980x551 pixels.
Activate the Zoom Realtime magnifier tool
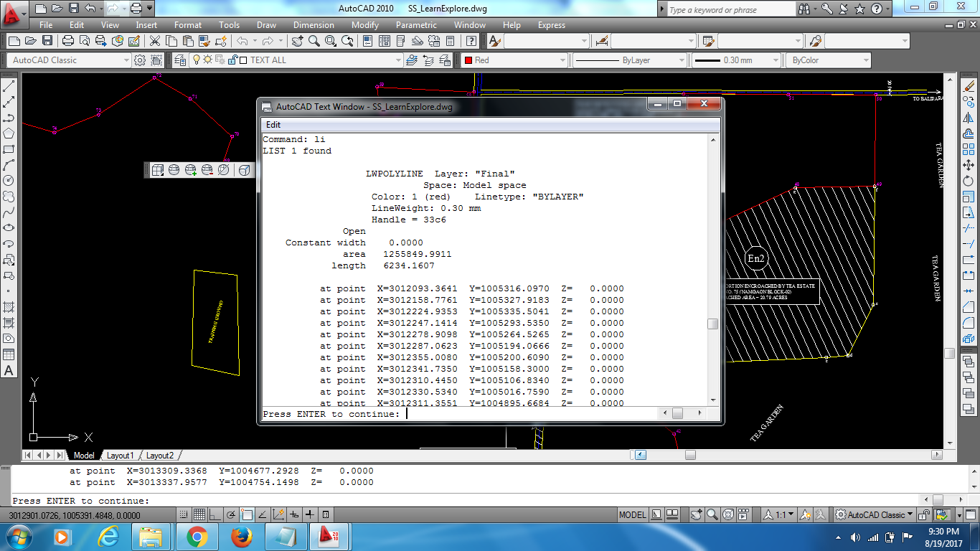click(x=313, y=41)
